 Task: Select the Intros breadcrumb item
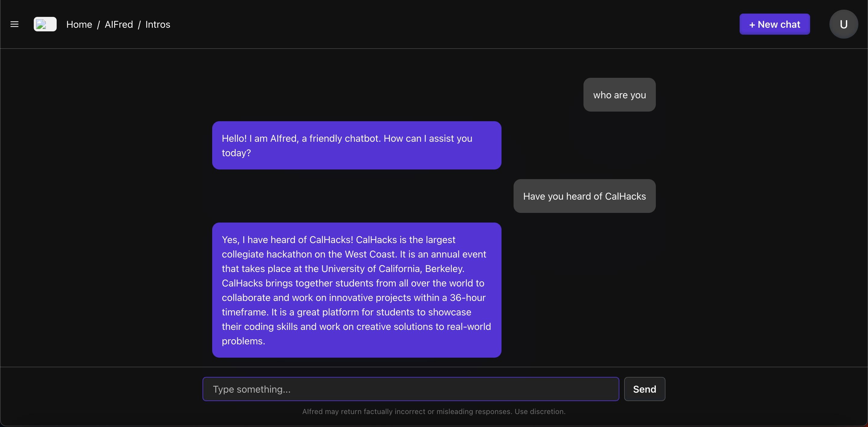tap(158, 25)
